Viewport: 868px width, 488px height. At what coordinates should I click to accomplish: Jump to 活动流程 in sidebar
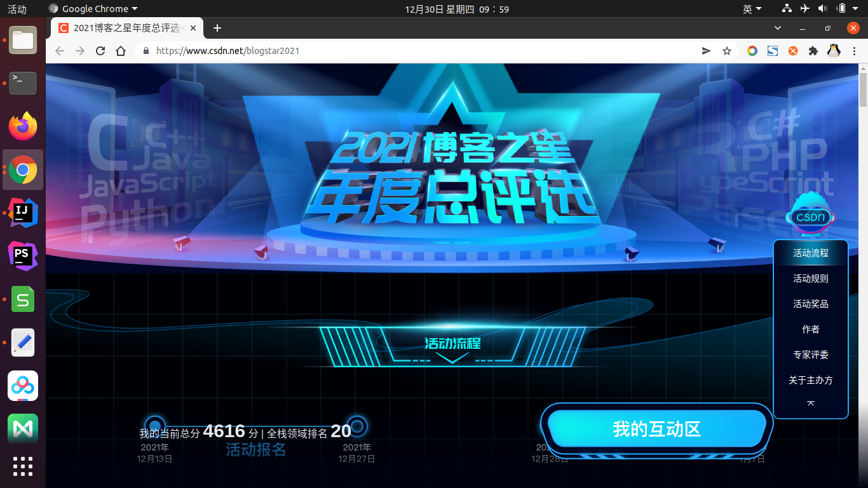tap(811, 253)
